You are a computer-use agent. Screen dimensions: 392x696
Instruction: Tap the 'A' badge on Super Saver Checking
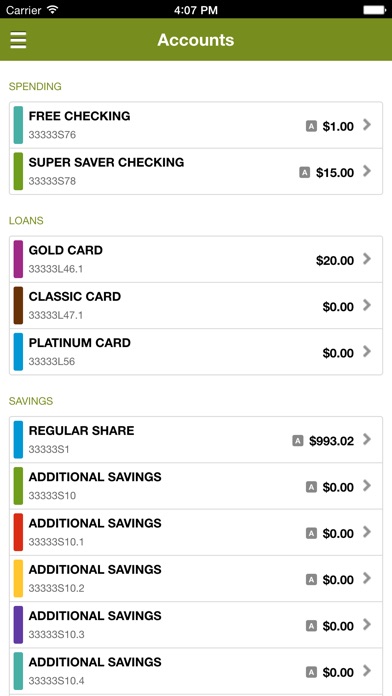pos(305,173)
